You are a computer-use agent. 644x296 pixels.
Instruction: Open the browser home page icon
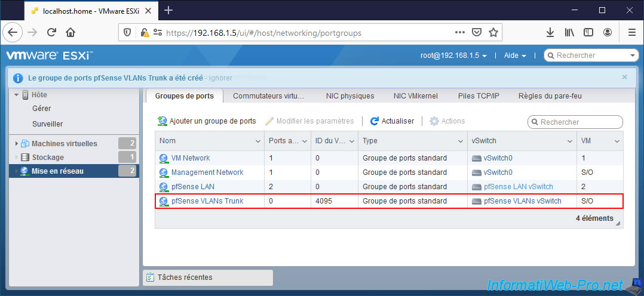(70, 32)
